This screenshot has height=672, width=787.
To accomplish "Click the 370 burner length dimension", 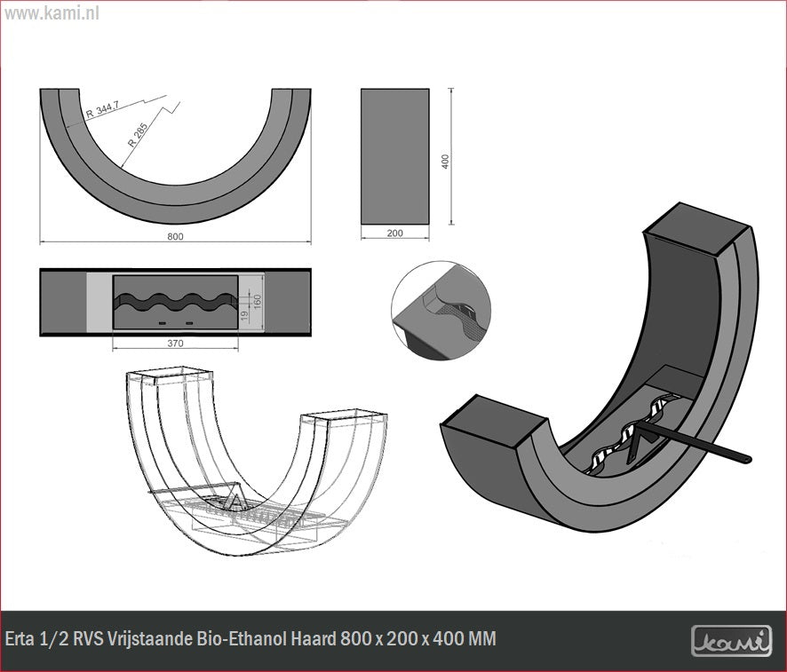I will pyautogui.click(x=175, y=344).
